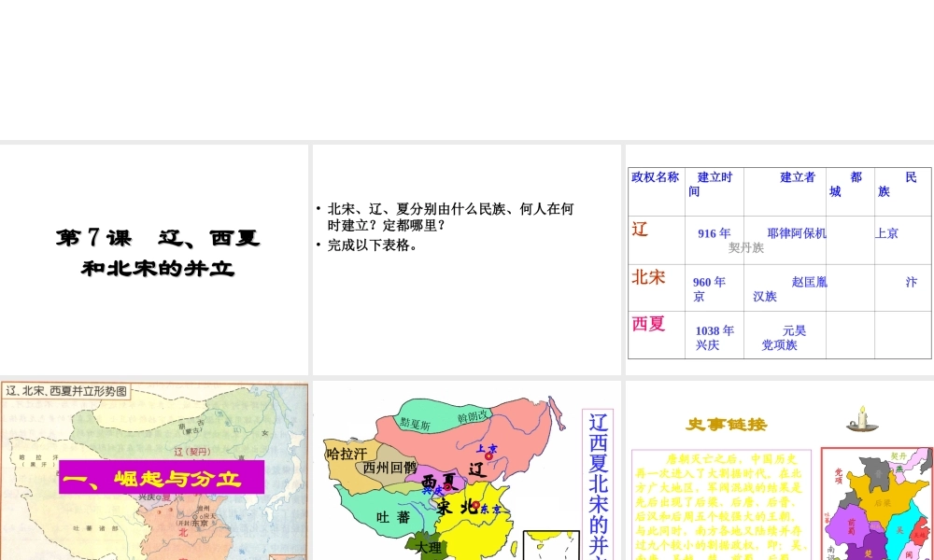Click the 民族 table header

(897, 184)
